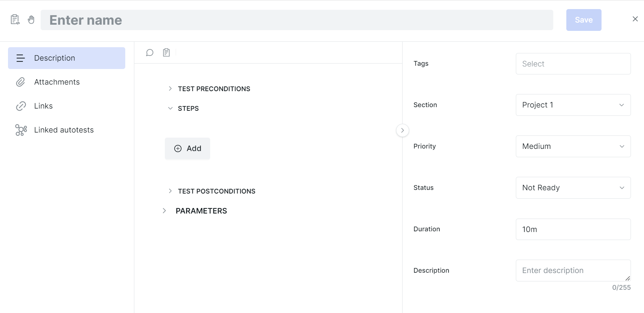Open comments via speech bubble icon

coord(150,53)
